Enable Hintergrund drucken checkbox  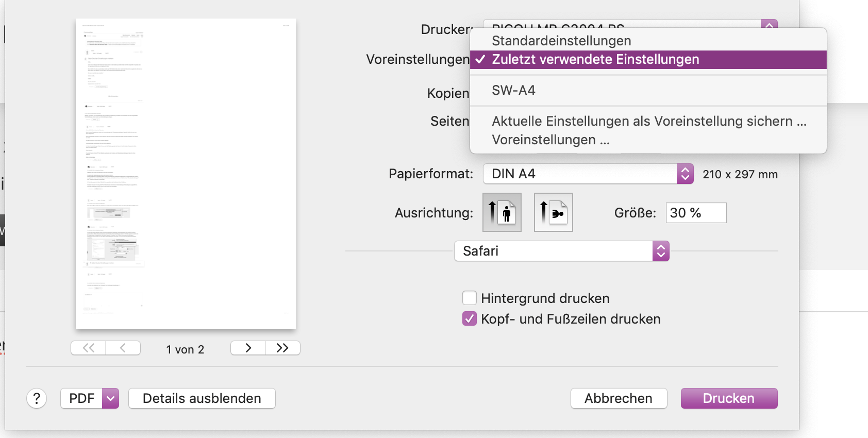[469, 298]
